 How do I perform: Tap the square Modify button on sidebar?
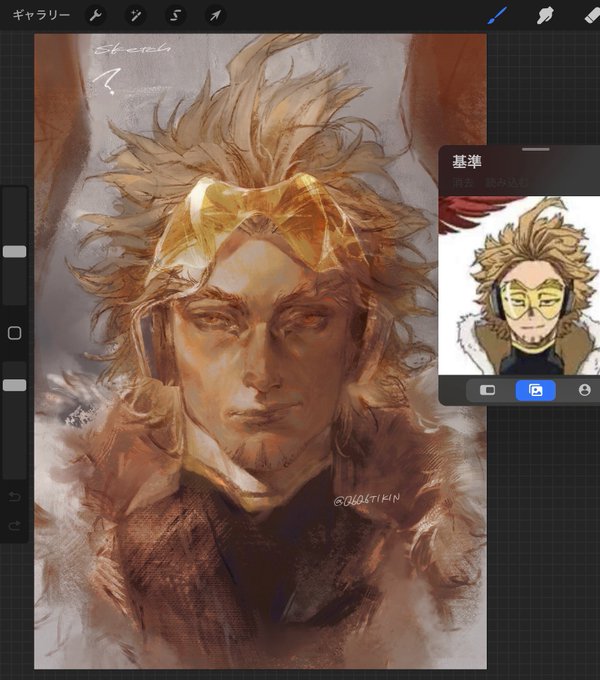[x=15, y=333]
